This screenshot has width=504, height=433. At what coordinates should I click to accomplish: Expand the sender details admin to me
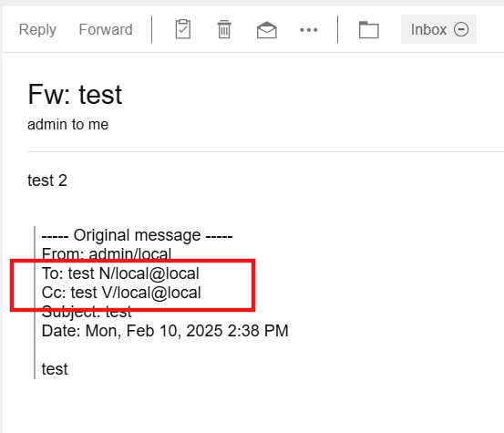tap(67, 125)
